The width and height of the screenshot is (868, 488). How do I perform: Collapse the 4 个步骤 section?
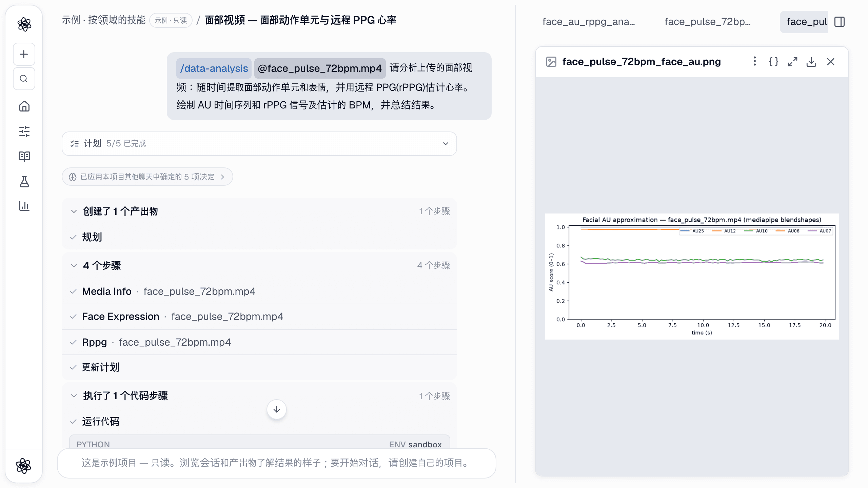coord(259,265)
